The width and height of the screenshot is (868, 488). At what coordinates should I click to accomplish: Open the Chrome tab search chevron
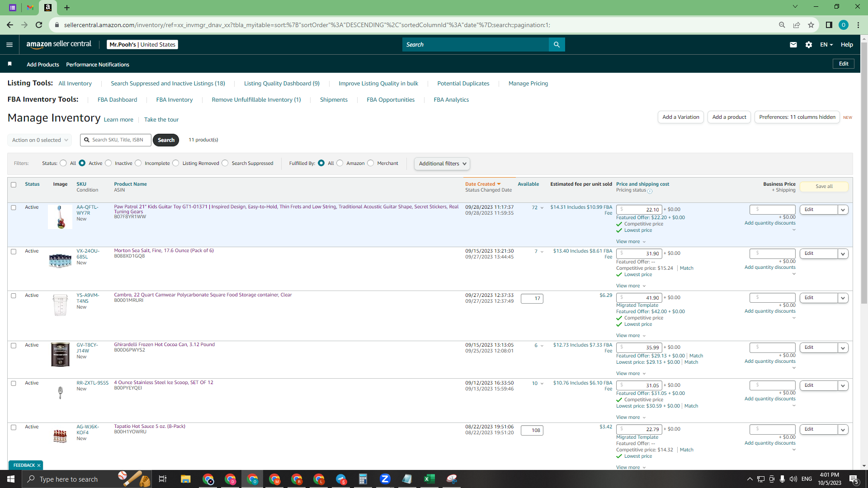pos(795,6)
